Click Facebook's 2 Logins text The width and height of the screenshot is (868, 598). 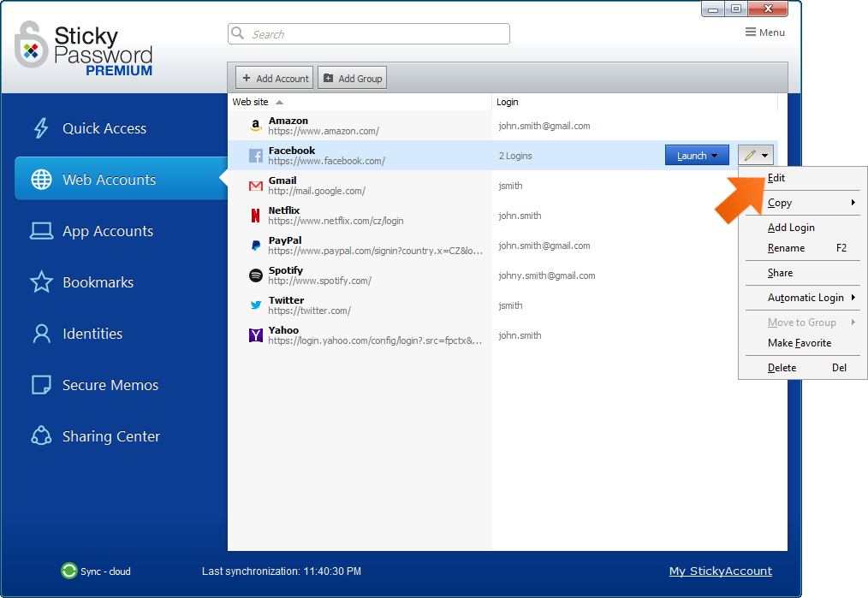coord(515,156)
